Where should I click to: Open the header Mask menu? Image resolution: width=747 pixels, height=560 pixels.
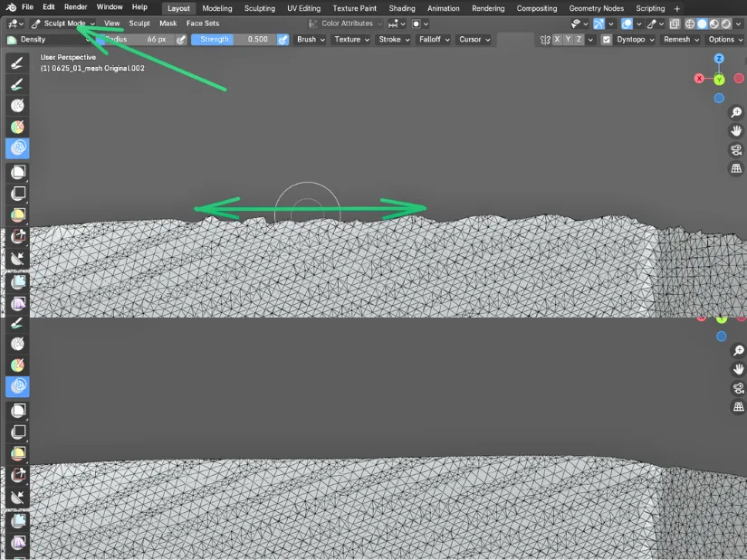pyautogui.click(x=168, y=24)
